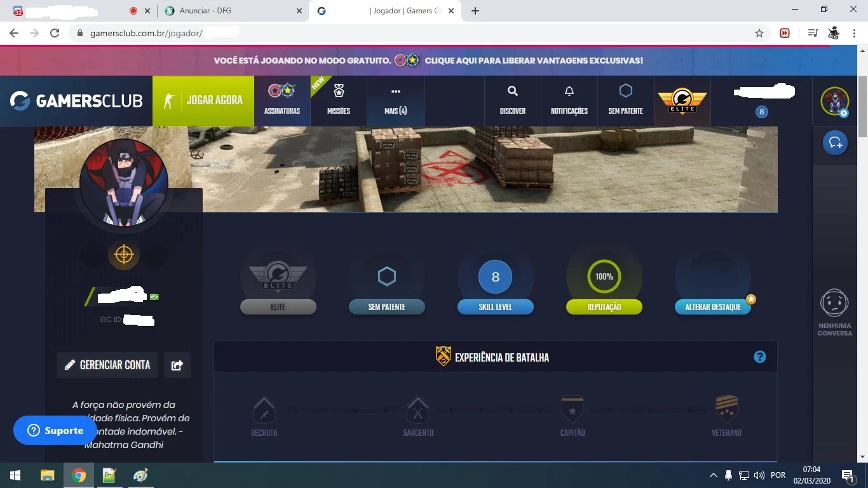Click the Veterano rank icon
Screen dimensions: 868x488
click(x=727, y=410)
